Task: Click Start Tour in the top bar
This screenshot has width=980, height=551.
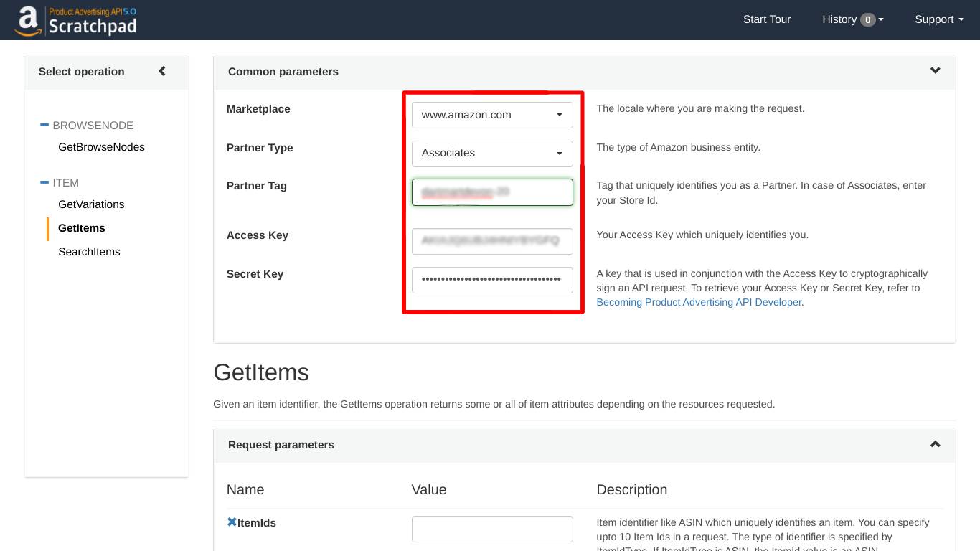Action: coord(766,19)
